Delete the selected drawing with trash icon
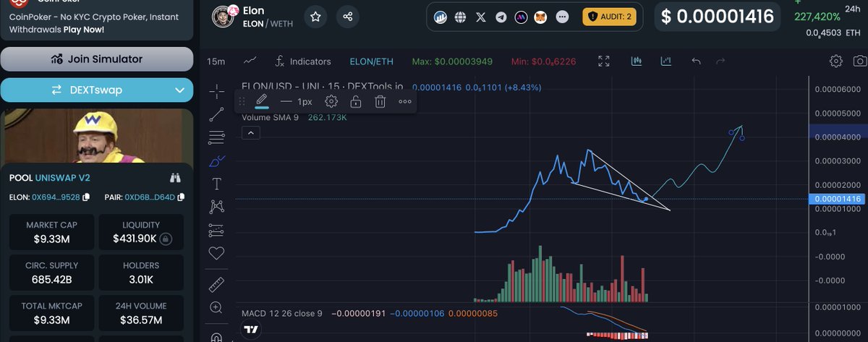The image size is (868, 342). 380,101
